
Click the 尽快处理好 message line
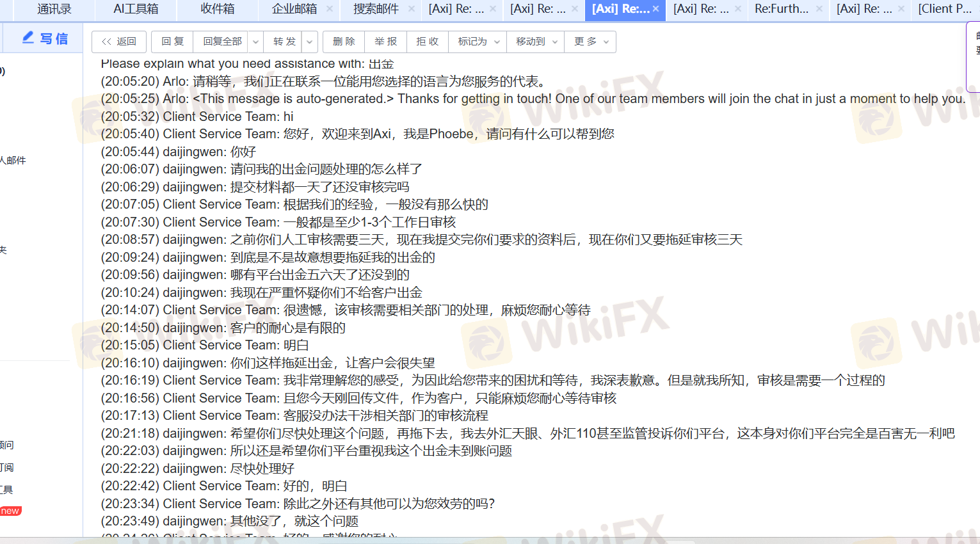point(198,468)
